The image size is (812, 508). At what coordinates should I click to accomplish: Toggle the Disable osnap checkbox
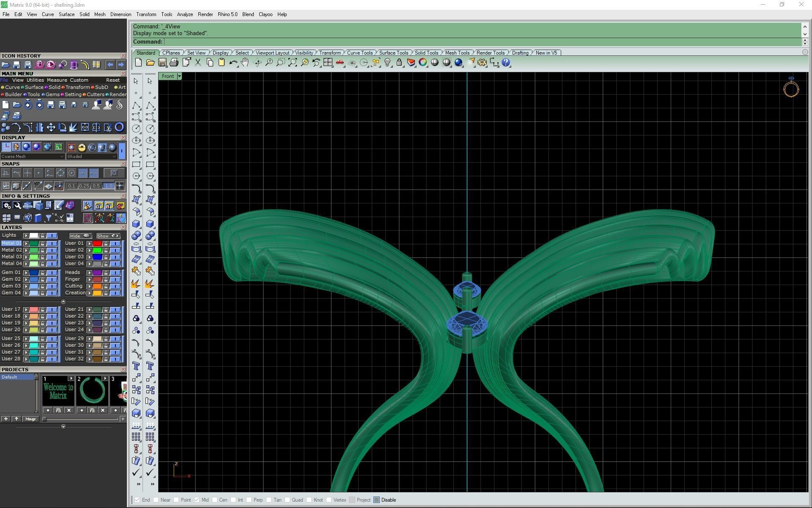[x=377, y=500]
